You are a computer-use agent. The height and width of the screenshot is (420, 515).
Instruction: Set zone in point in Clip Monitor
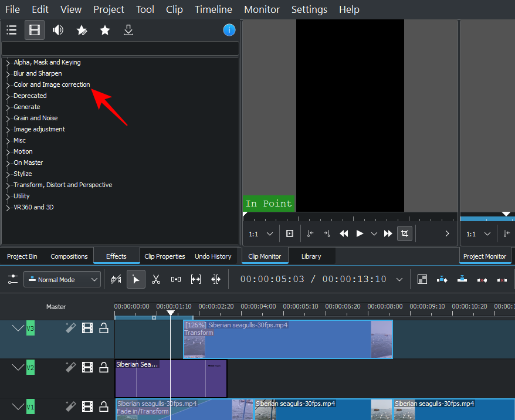310,233
